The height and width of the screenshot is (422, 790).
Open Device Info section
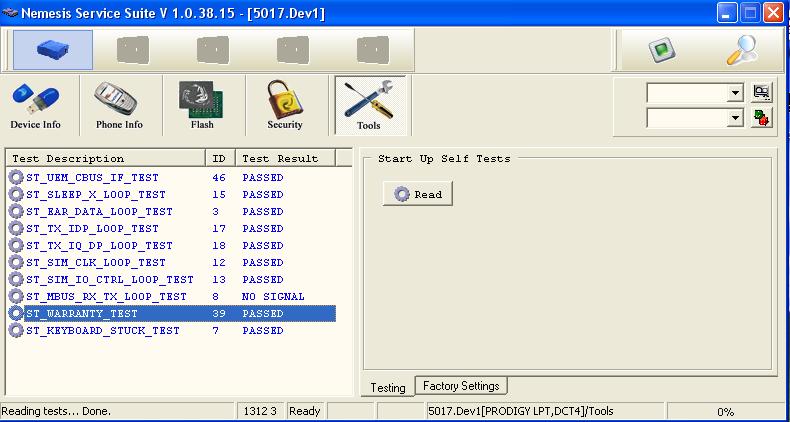tap(35, 106)
